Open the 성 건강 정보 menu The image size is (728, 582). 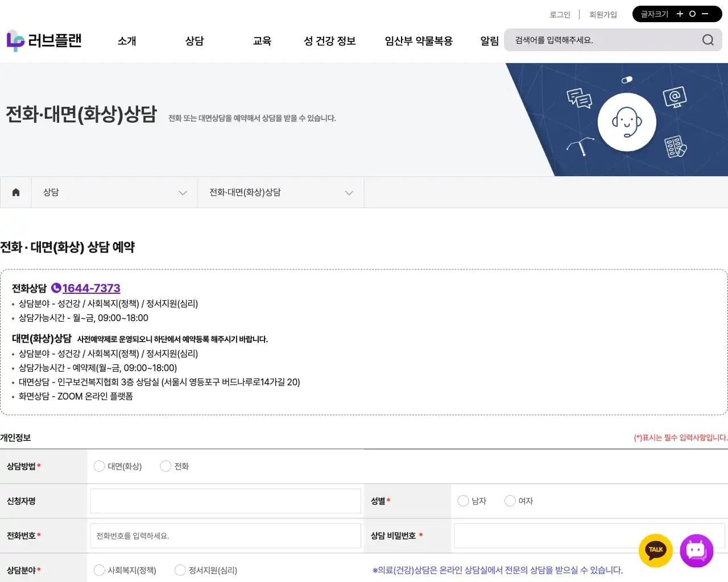(x=329, y=41)
